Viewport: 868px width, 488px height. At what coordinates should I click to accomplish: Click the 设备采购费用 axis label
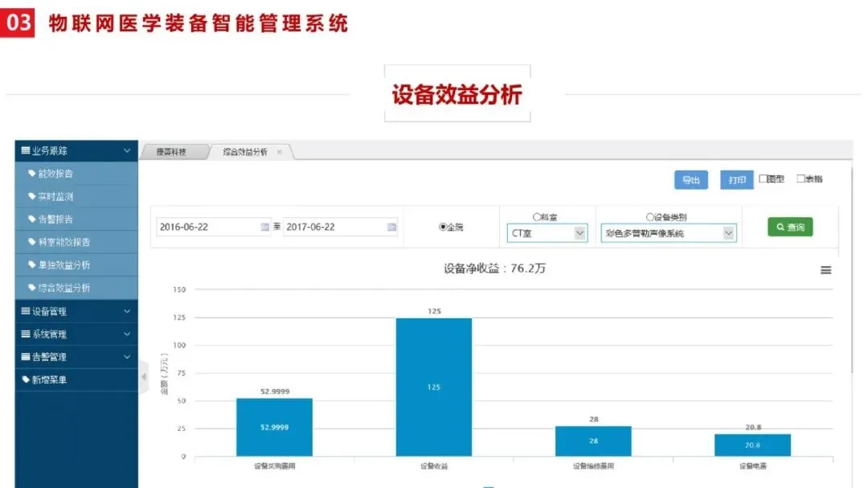point(275,466)
